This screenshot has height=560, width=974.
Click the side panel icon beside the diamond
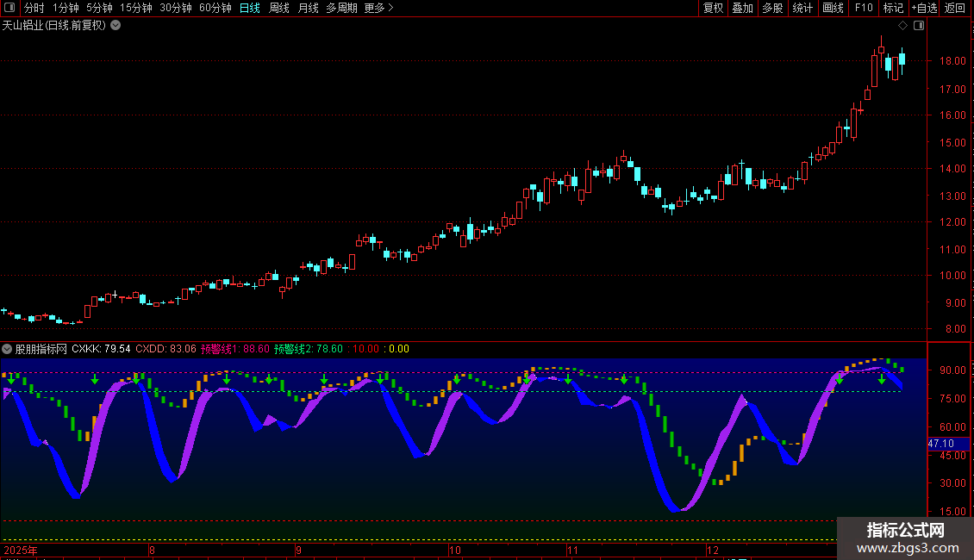(918, 25)
